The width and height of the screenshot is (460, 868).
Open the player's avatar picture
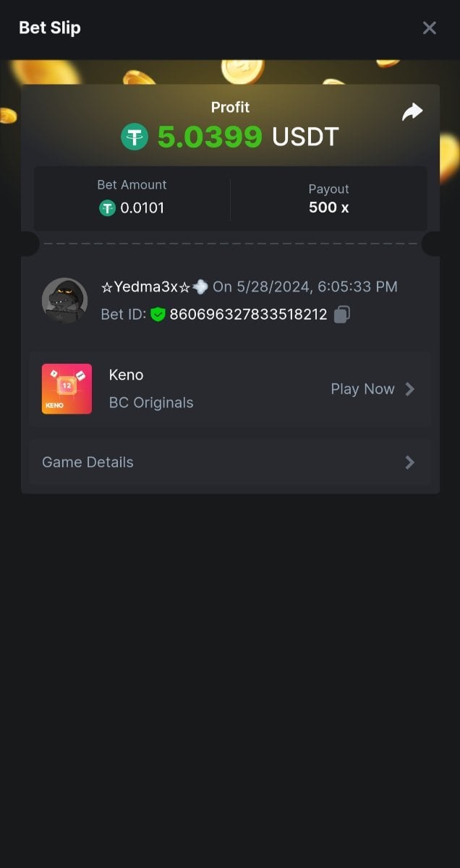point(65,300)
